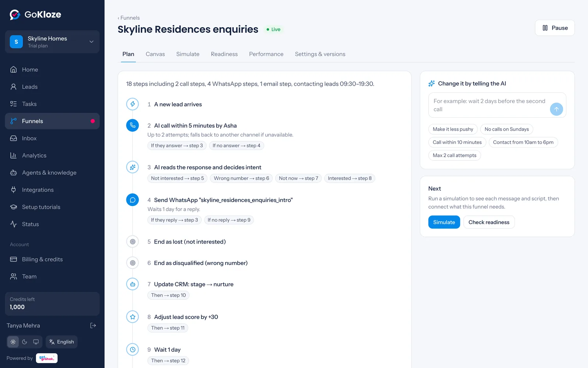Click the 'Interested → step 8' chip
Screen dimensions: 588x368
pos(349,178)
